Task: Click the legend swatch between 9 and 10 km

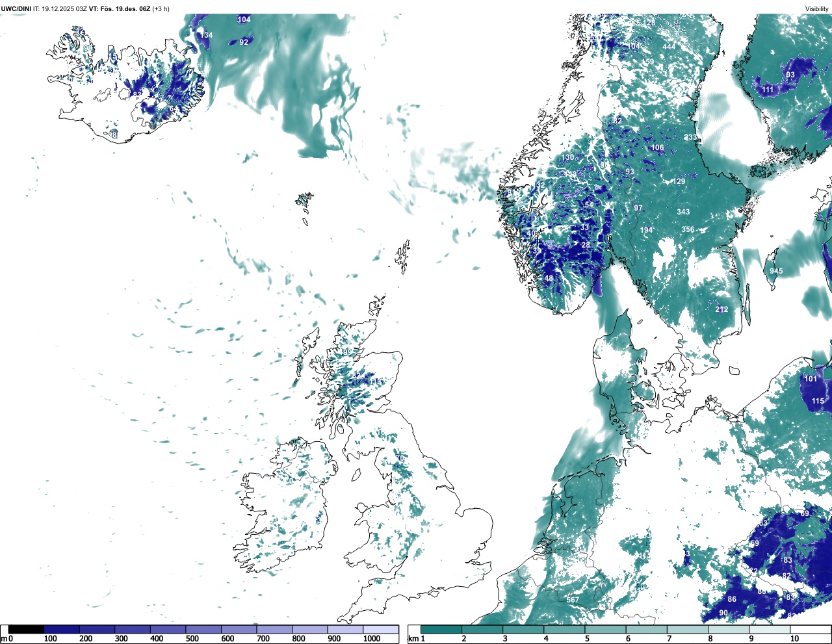Action: tap(770, 630)
